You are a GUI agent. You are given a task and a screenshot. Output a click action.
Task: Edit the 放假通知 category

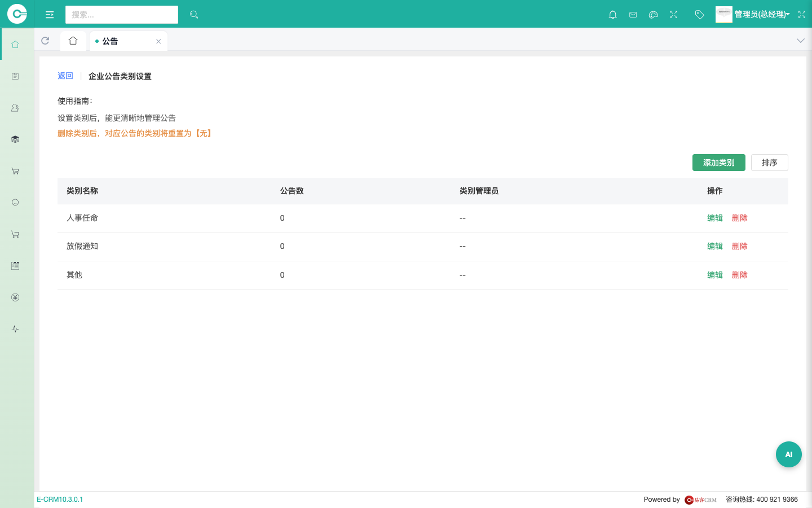pyautogui.click(x=715, y=246)
